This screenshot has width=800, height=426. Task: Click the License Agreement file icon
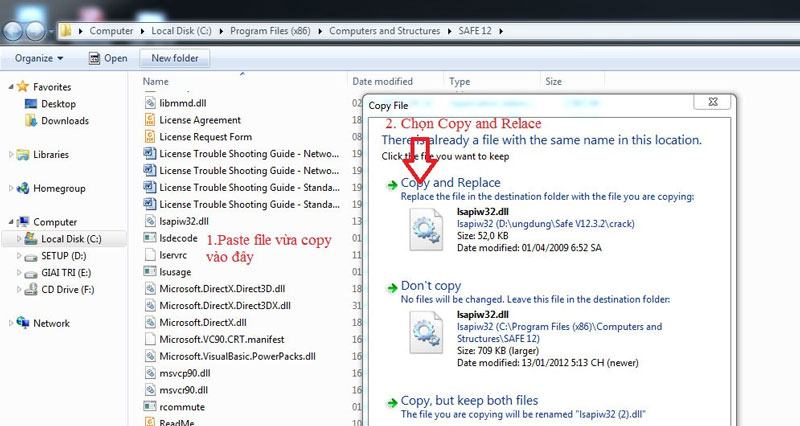click(x=150, y=120)
